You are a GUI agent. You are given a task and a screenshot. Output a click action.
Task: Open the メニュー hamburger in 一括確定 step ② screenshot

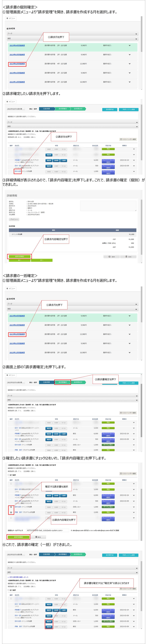pos(11,375)
